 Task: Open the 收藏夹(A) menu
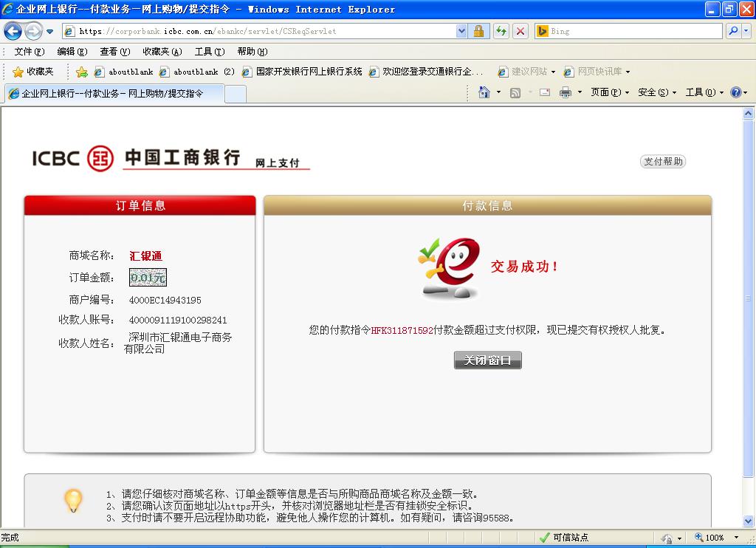(x=162, y=52)
